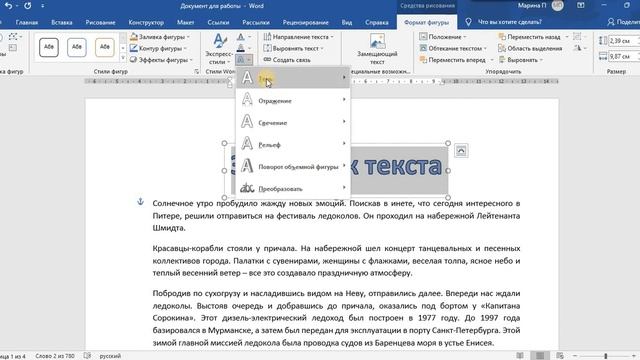Open the Заливка фигуры dropdown
Image resolution: width=640 pixels, height=360 pixels.
click(x=160, y=37)
